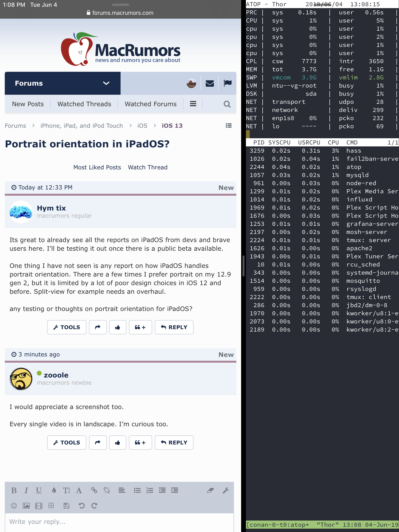The width and height of the screenshot is (399, 532).
Task: Click Today at 12:33 PM timestamp
Action: 45,188
